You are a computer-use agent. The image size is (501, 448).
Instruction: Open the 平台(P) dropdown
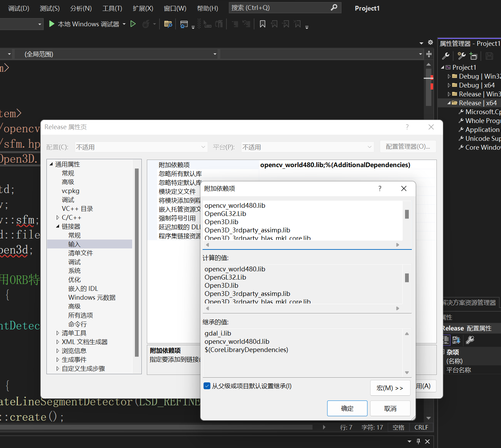click(x=369, y=147)
